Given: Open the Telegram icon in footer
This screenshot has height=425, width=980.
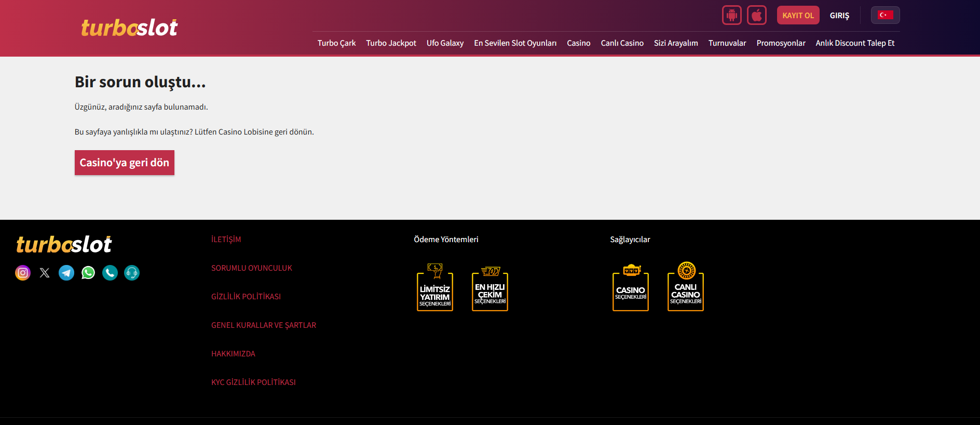Looking at the screenshot, I should (66, 273).
